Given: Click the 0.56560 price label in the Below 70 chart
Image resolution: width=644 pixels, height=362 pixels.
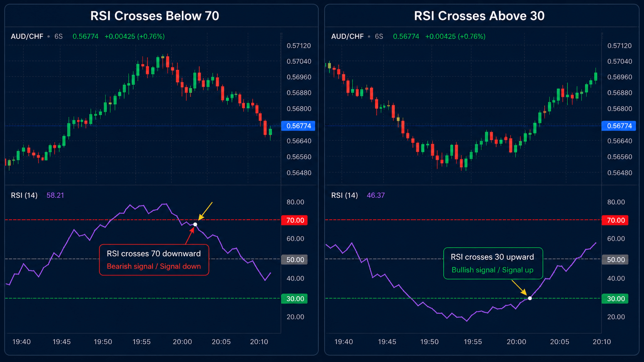Looking at the screenshot, I should [299, 157].
